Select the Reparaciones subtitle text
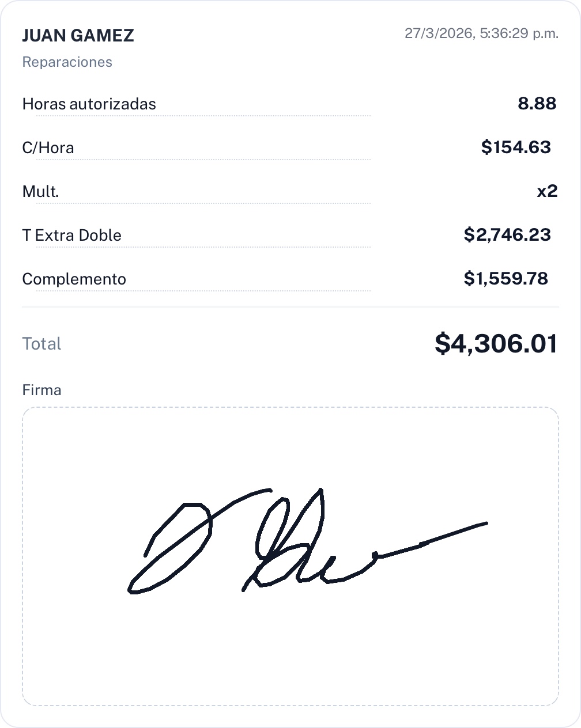 (67, 62)
